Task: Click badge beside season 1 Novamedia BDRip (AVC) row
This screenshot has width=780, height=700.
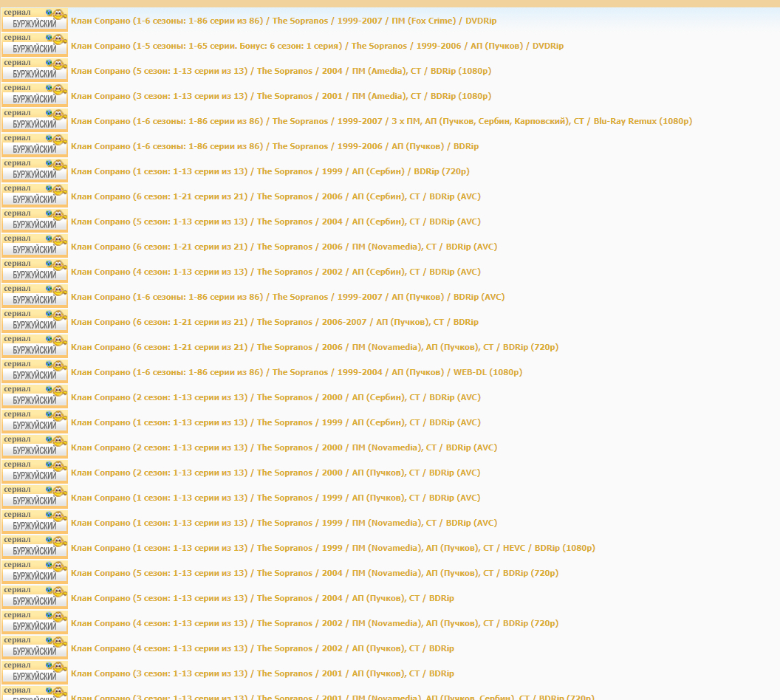Action: (x=34, y=522)
